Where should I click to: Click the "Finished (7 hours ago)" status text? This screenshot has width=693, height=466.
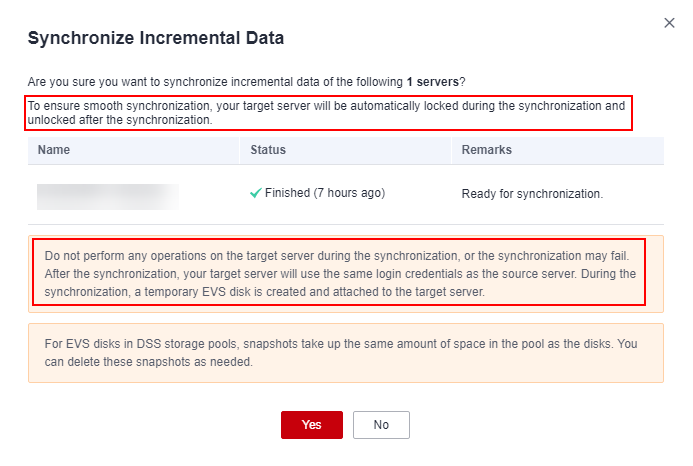(x=325, y=193)
